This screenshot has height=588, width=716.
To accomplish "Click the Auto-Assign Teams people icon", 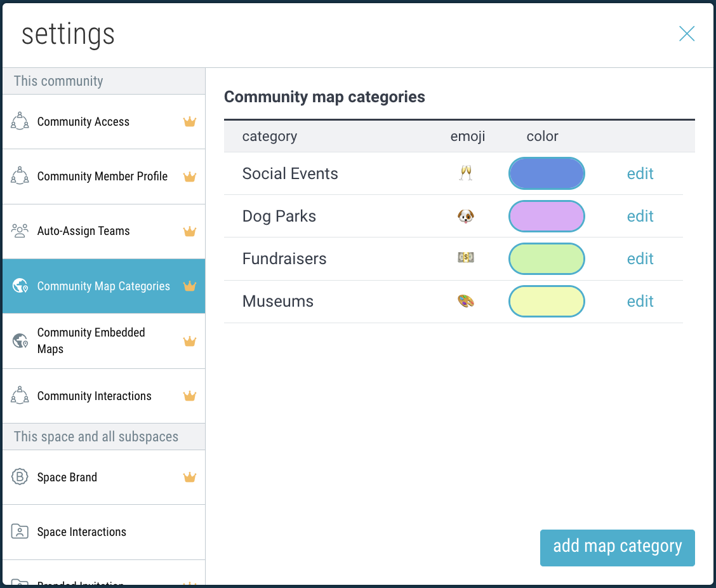I will tap(20, 231).
